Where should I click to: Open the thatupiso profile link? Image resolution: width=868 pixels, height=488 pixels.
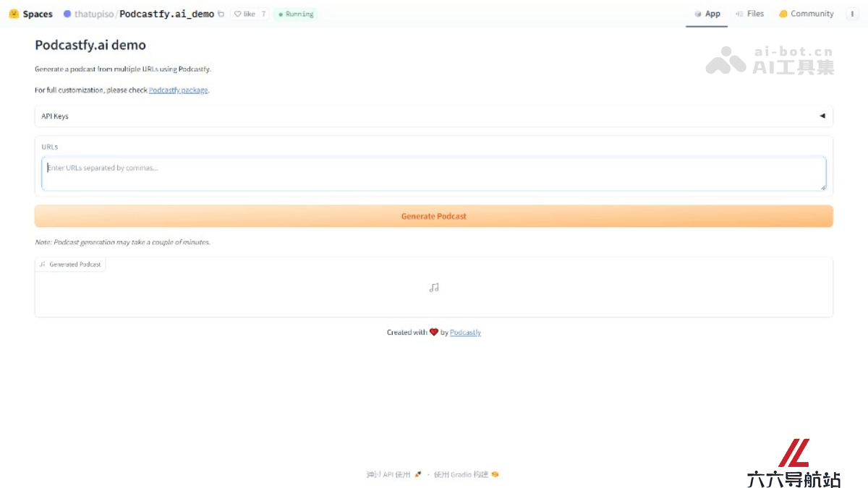tap(94, 14)
